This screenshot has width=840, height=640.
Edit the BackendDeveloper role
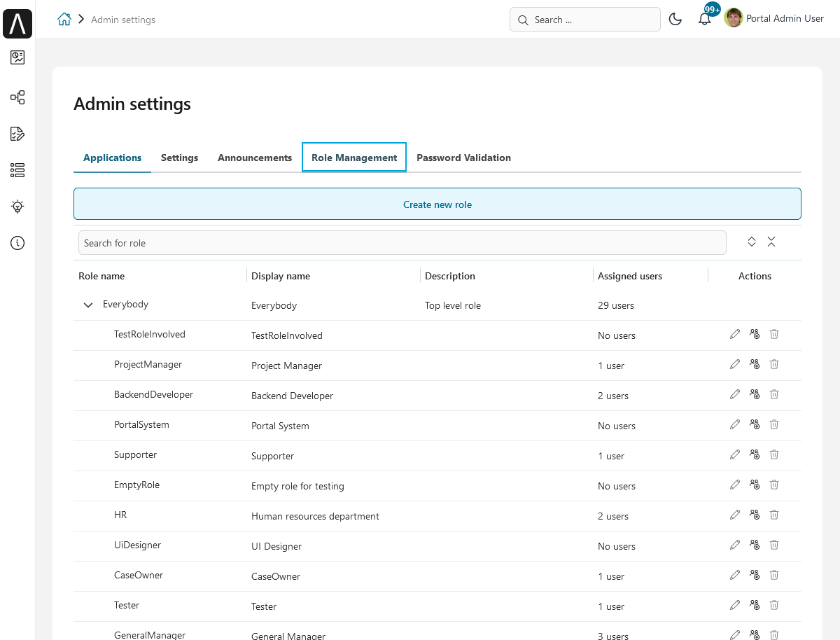735,394
